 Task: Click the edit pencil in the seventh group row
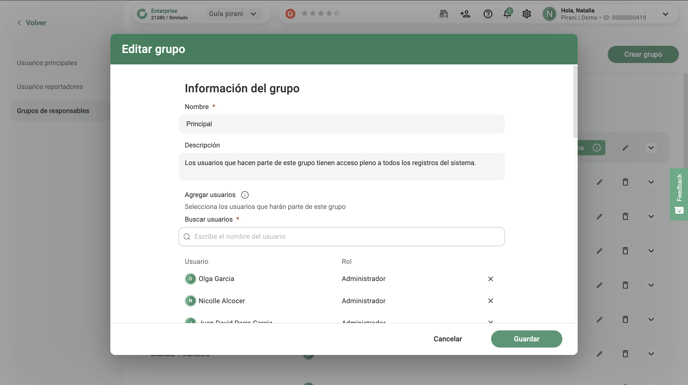coord(599,354)
